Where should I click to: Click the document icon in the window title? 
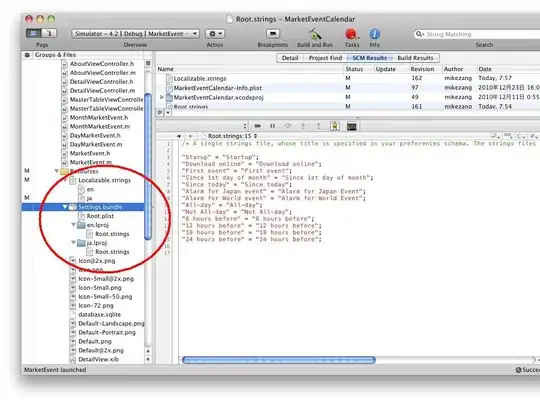(230, 19)
